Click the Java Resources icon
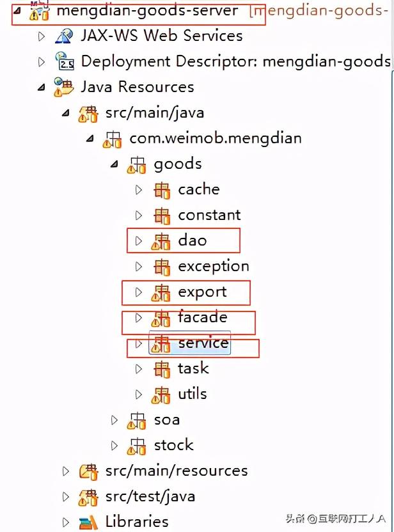The height and width of the screenshot is (532, 394). click(x=63, y=87)
